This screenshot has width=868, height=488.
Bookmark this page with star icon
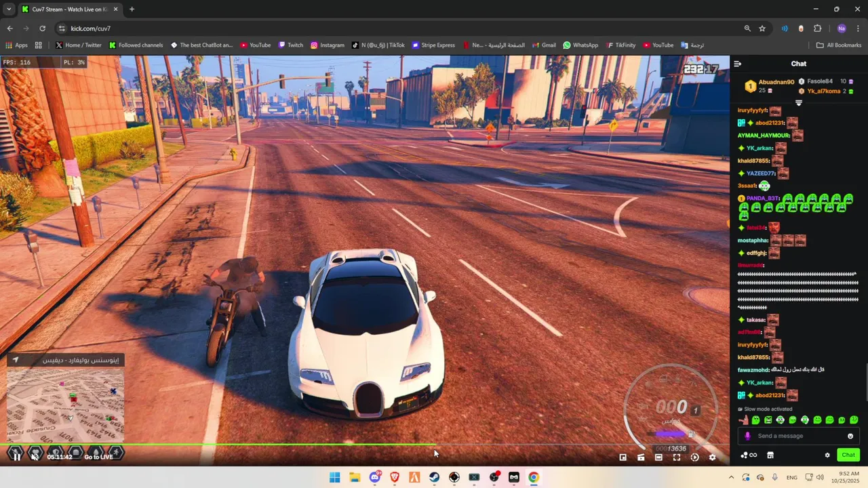762,28
